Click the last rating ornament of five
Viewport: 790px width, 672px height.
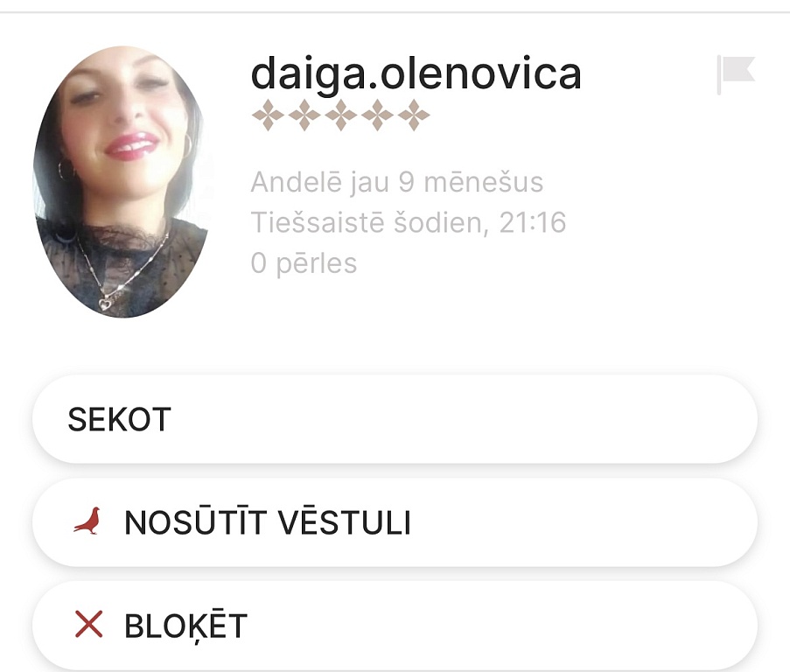(414, 115)
